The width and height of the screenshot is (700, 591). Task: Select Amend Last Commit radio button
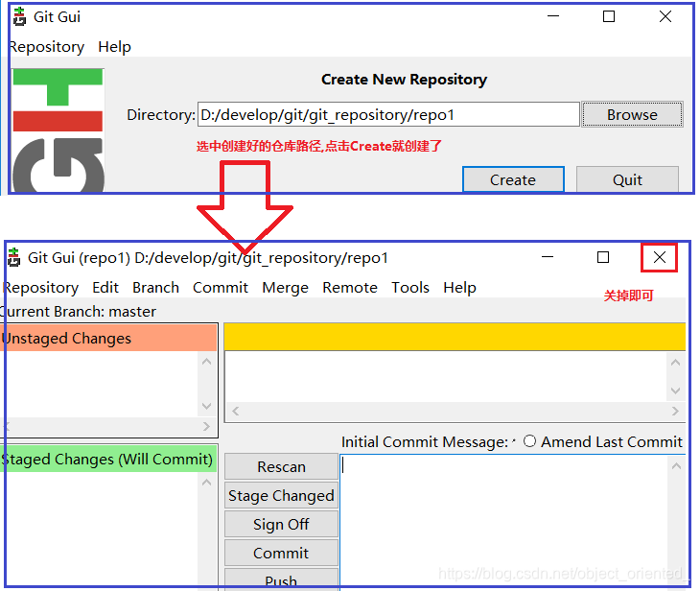coord(529,441)
